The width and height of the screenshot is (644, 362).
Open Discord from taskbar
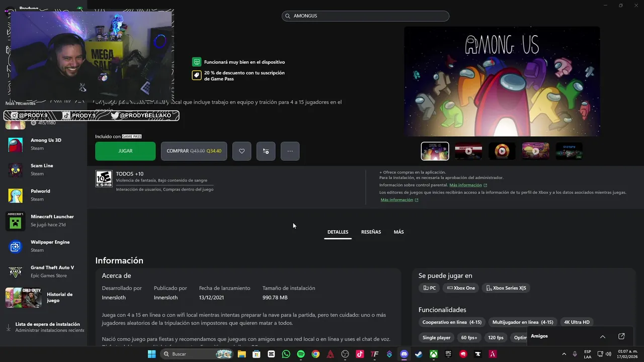[404, 354]
